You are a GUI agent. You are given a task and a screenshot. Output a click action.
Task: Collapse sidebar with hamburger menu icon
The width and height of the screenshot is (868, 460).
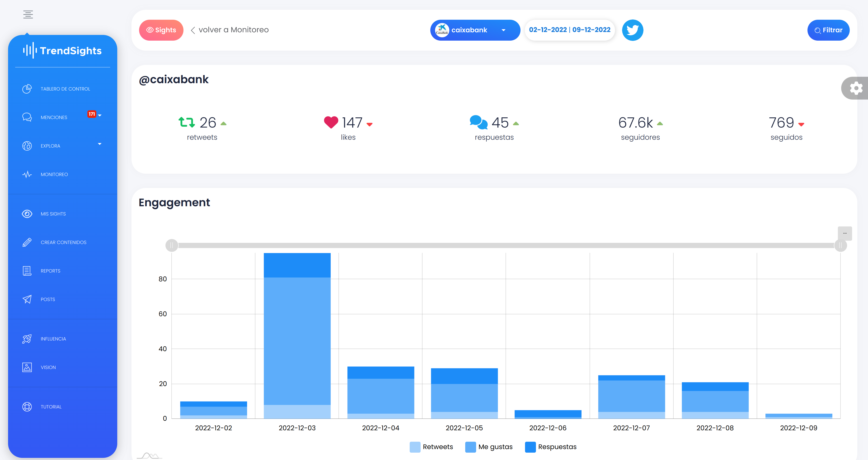[x=28, y=14]
